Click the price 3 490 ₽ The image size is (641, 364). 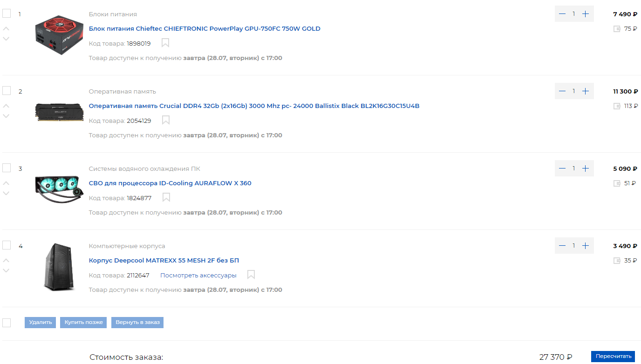click(625, 246)
